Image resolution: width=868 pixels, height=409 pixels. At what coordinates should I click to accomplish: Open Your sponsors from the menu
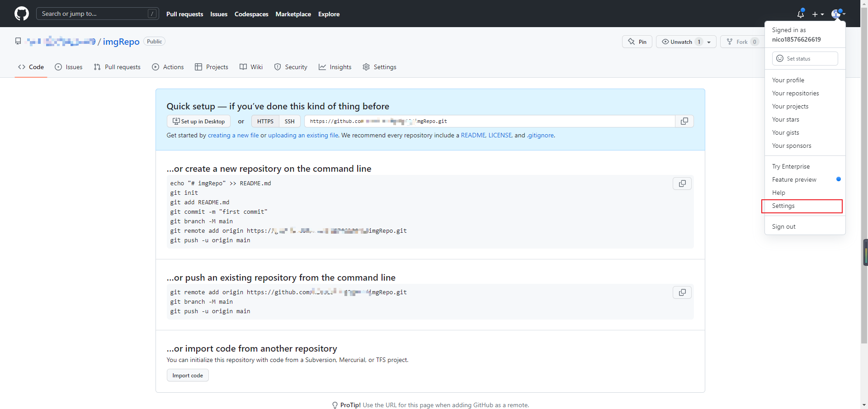coord(805,146)
